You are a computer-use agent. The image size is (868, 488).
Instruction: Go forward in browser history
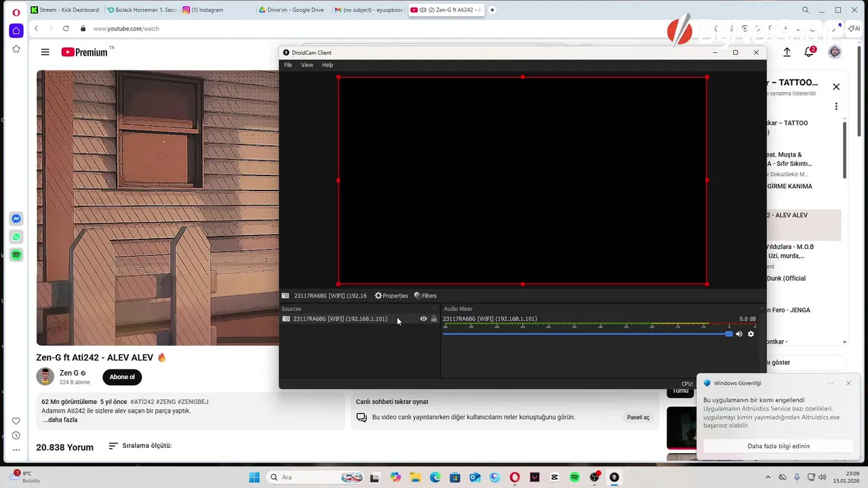point(51,28)
